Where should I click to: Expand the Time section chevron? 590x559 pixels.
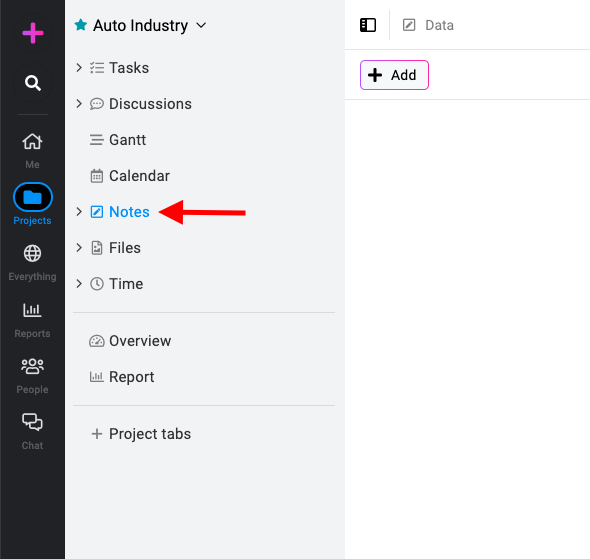(x=79, y=284)
